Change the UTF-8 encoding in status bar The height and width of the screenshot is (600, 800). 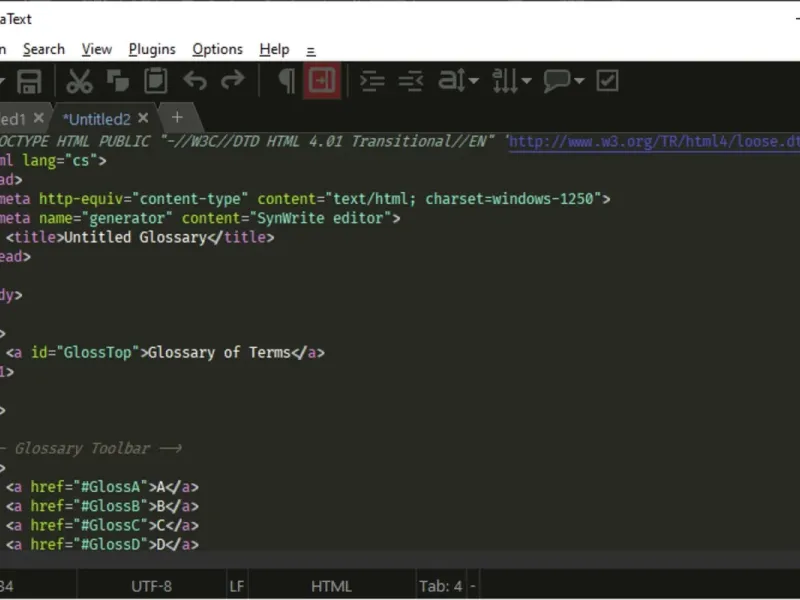tap(151, 586)
